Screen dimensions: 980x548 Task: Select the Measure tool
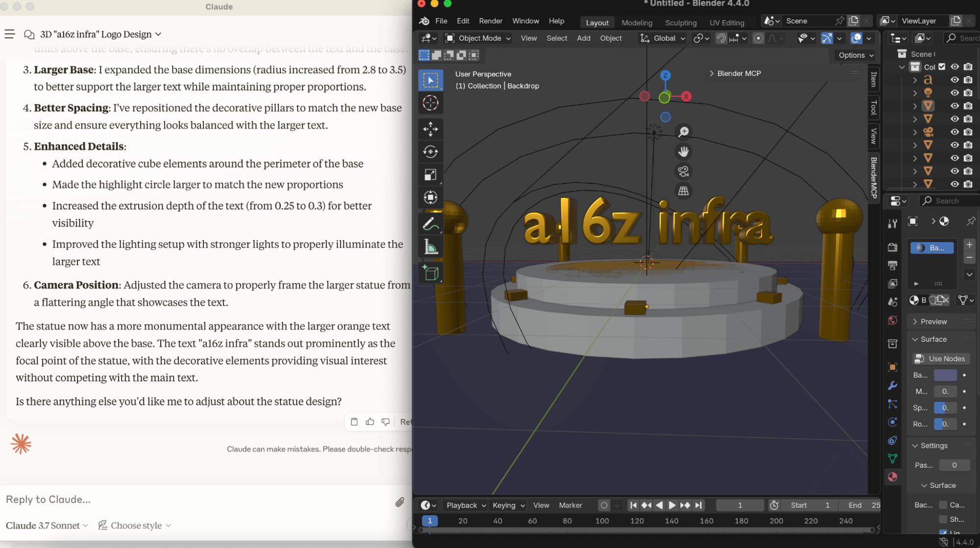coord(430,247)
